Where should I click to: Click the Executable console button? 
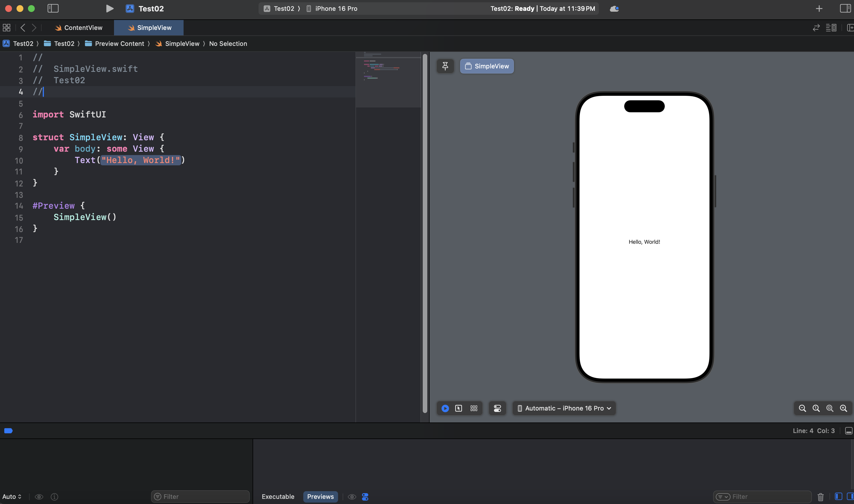click(x=278, y=497)
